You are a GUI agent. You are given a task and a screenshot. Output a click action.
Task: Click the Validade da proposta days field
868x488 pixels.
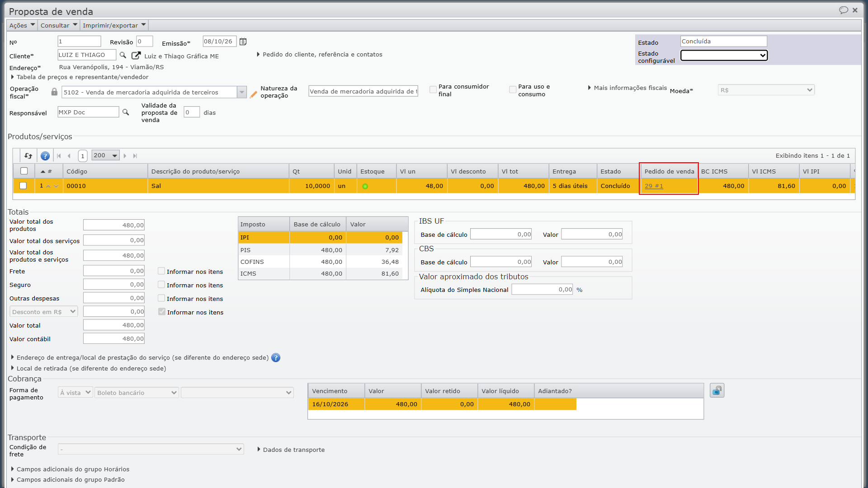coord(192,112)
